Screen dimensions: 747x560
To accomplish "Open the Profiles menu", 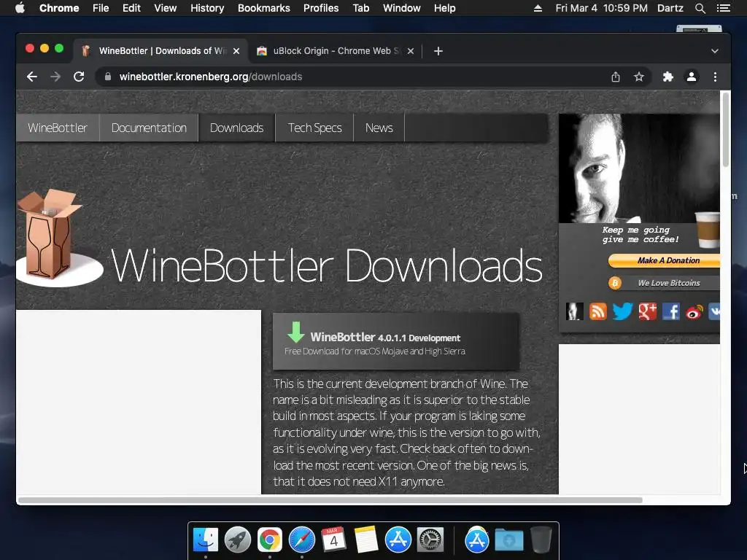I will 321,8.
